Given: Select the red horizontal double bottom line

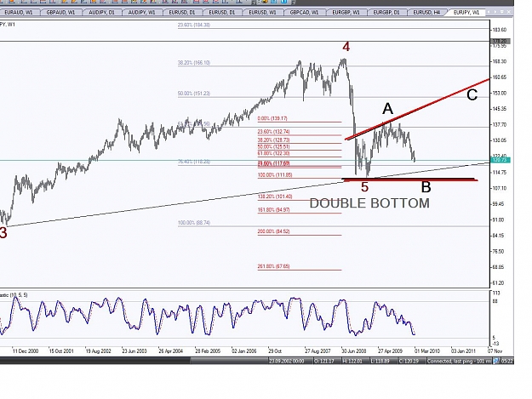Looking at the screenshot, I should (x=410, y=180).
